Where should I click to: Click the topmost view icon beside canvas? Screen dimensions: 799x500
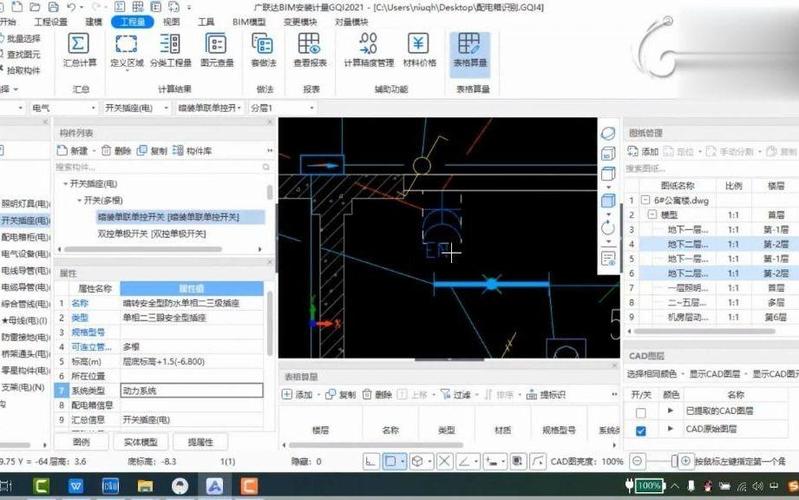click(608, 134)
